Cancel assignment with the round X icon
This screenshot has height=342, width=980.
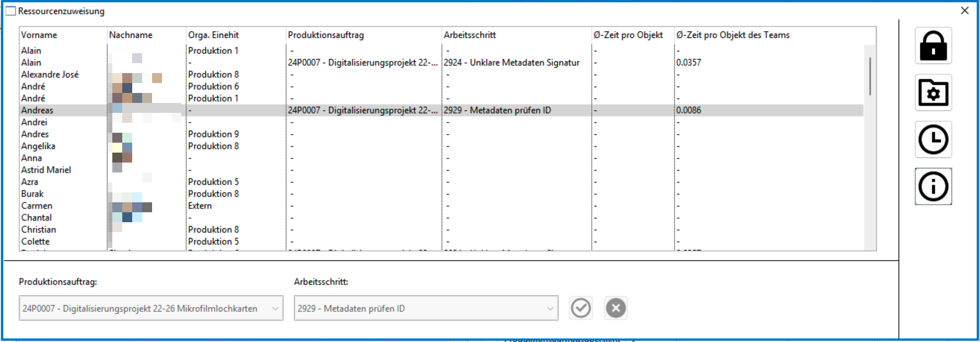coord(616,308)
